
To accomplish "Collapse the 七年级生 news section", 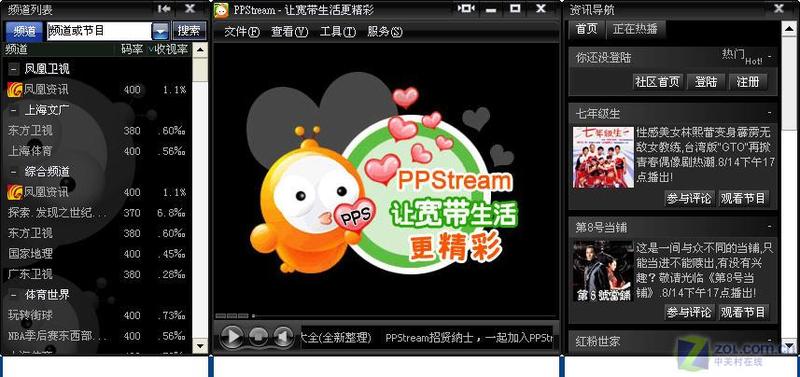I will pyautogui.click(x=769, y=113).
